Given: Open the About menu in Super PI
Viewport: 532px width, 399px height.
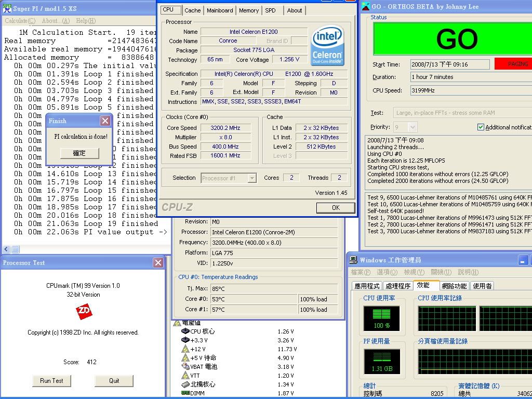Looking at the screenshot, I should coord(56,21).
